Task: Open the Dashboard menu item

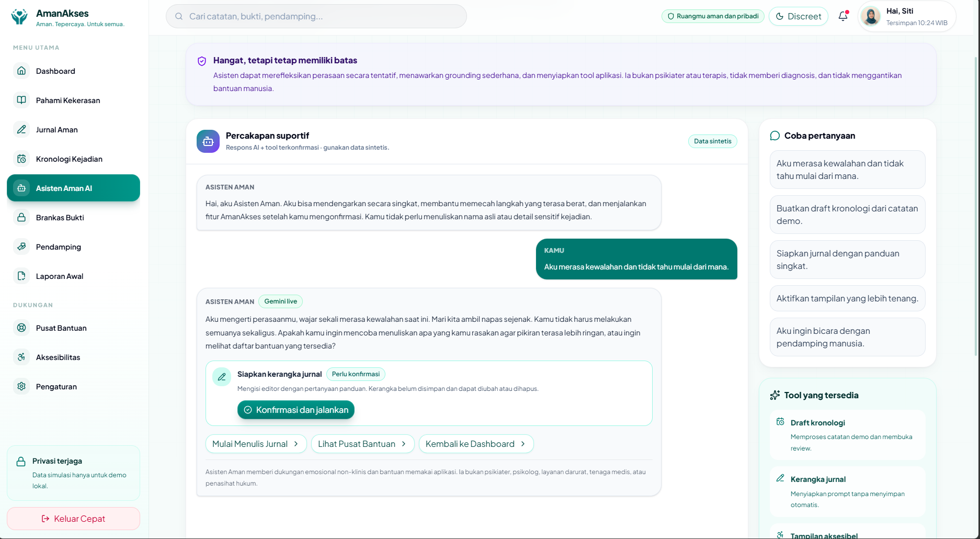Action: 73,71
